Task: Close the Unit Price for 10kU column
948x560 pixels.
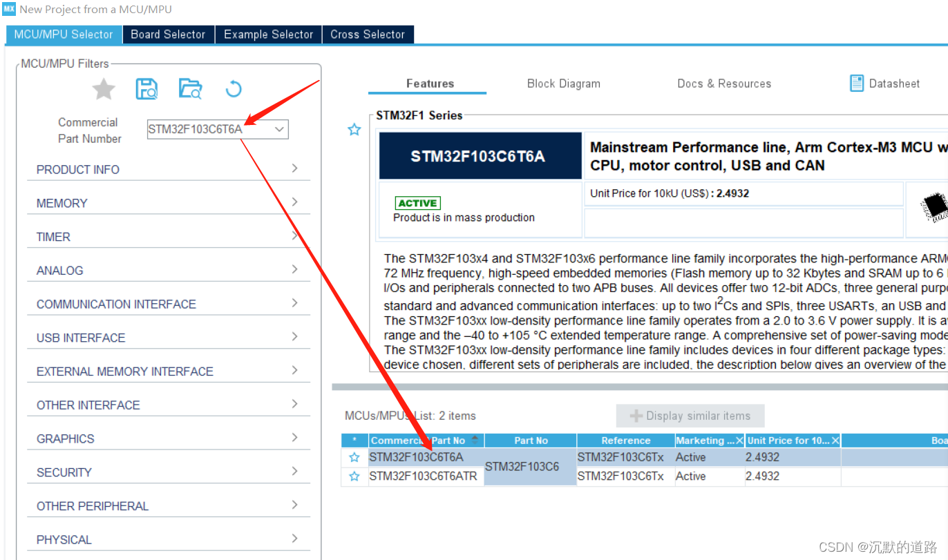Action: click(835, 441)
